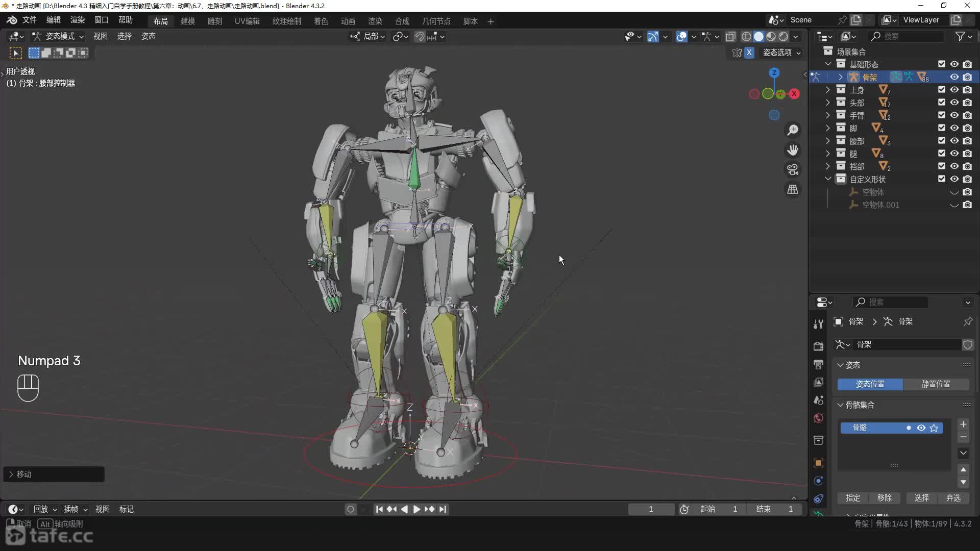
Task: Collapse the 自定义形状 collection
Action: [x=828, y=179]
